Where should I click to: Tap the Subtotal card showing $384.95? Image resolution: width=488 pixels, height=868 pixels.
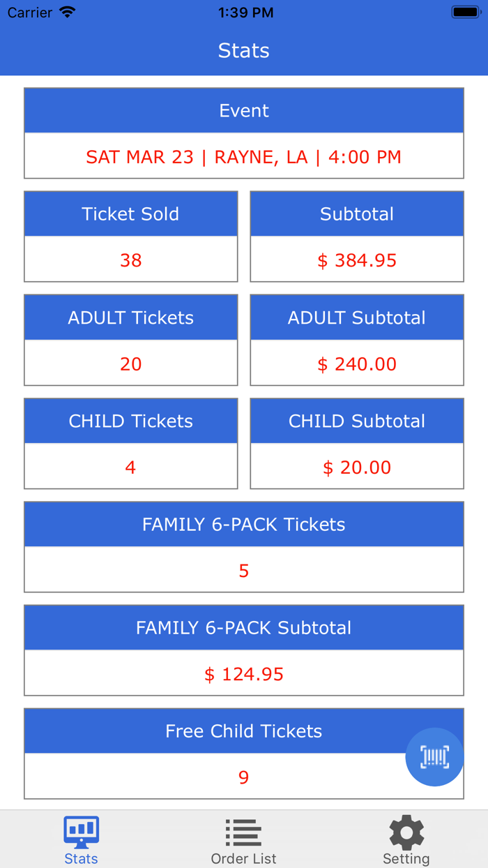pos(356,236)
